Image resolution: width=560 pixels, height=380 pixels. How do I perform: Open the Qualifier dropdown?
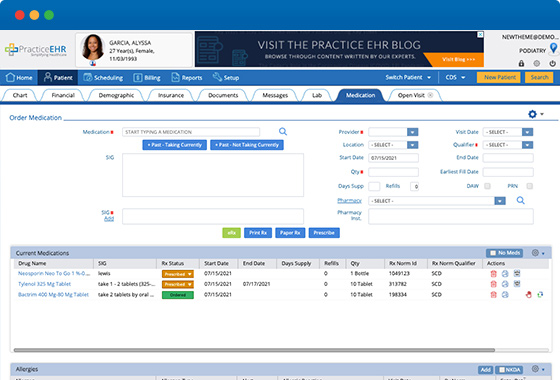tap(528, 145)
